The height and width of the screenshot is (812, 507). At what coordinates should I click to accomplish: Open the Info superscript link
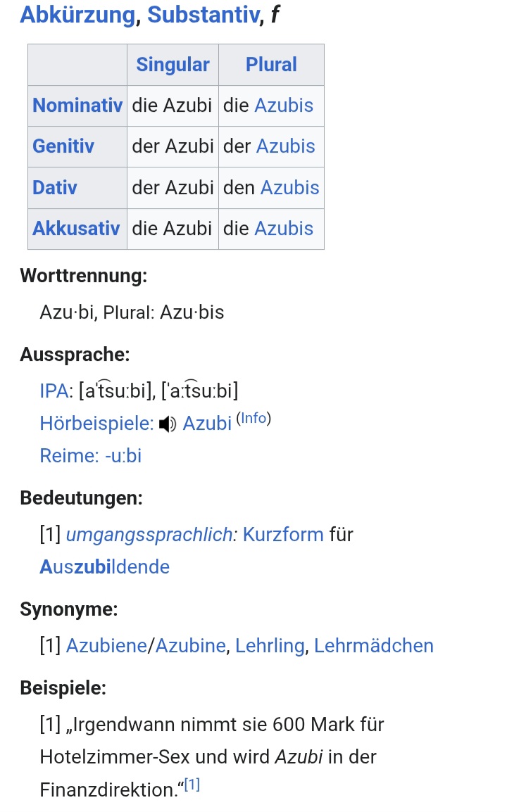coord(253,419)
